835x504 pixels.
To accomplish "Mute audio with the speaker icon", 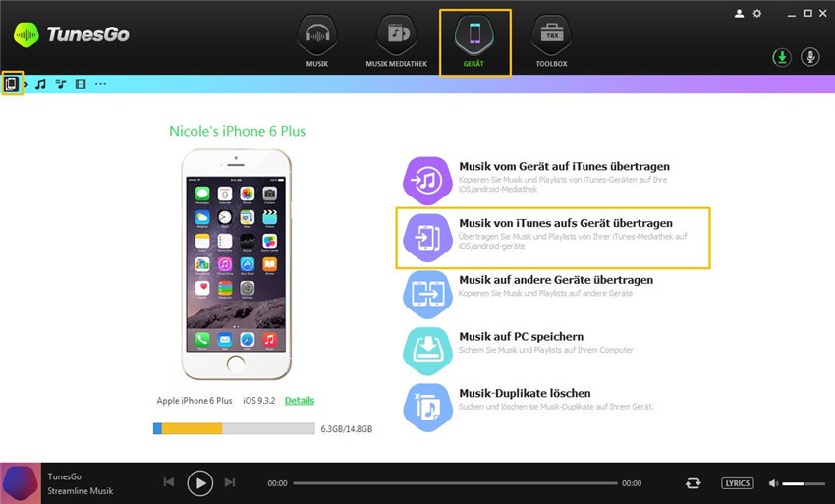I will pos(773,483).
